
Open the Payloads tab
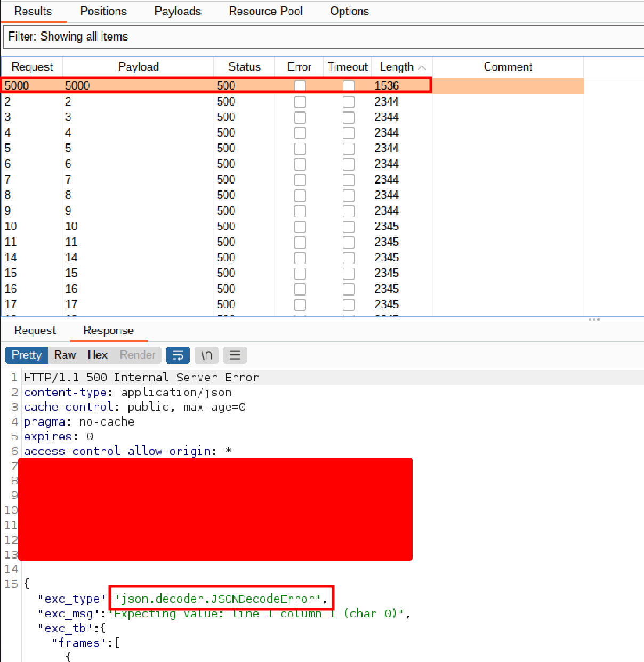click(x=178, y=11)
